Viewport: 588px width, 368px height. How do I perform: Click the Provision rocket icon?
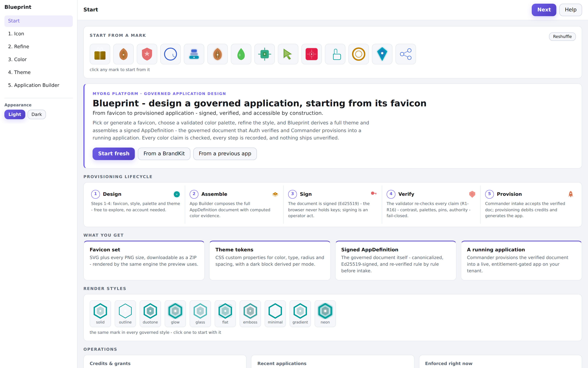(x=571, y=194)
